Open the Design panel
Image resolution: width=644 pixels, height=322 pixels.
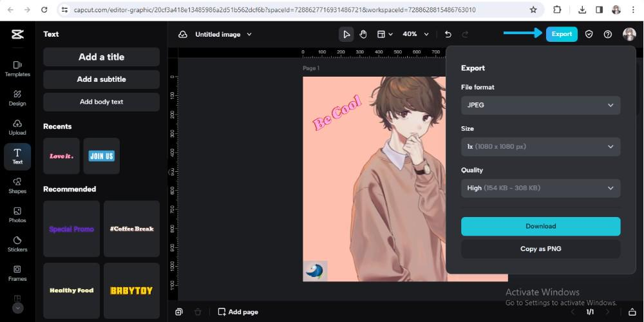(17, 98)
